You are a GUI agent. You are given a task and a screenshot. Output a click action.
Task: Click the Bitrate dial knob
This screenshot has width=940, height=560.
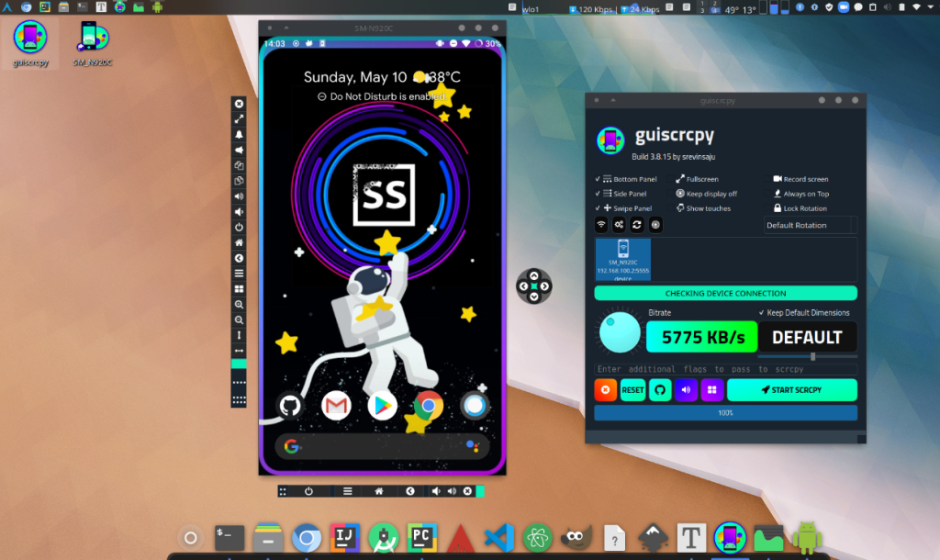(620, 332)
